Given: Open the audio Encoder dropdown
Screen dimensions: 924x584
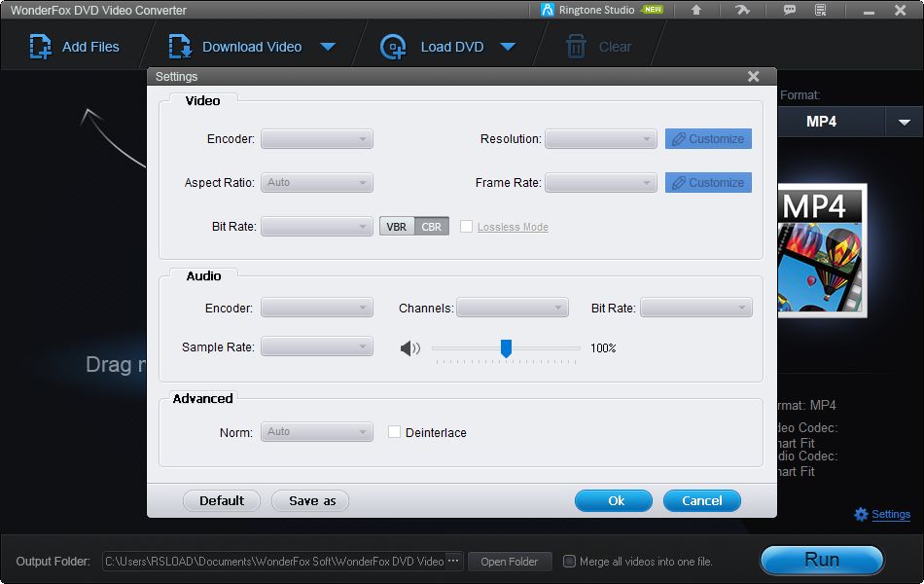Looking at the screenshot, I should tap(317, 308).
